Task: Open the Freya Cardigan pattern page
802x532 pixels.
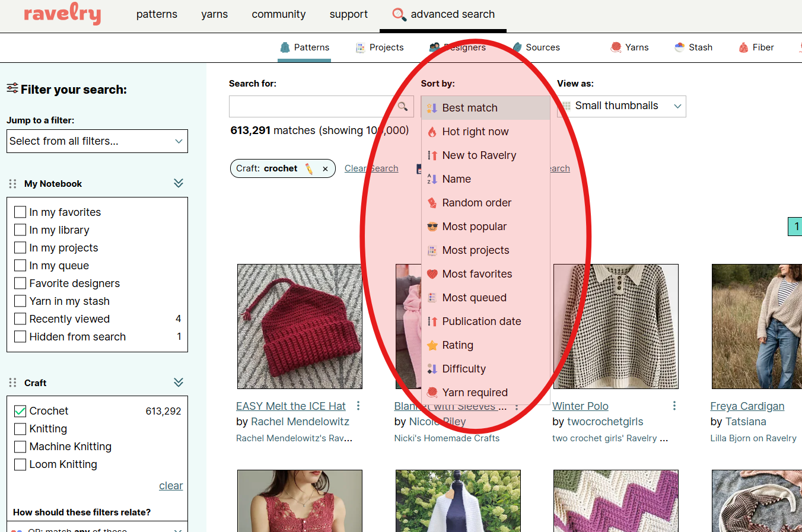Action: click(747, 406)
